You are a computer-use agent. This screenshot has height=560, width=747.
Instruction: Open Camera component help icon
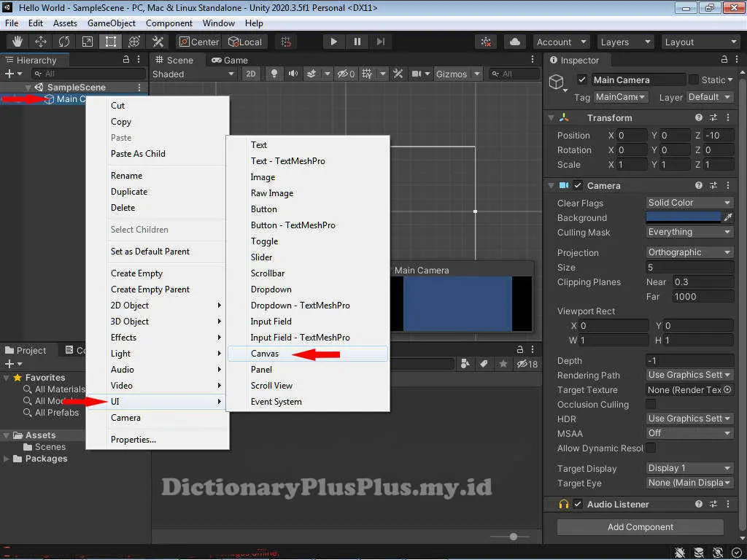coord(698,185)
